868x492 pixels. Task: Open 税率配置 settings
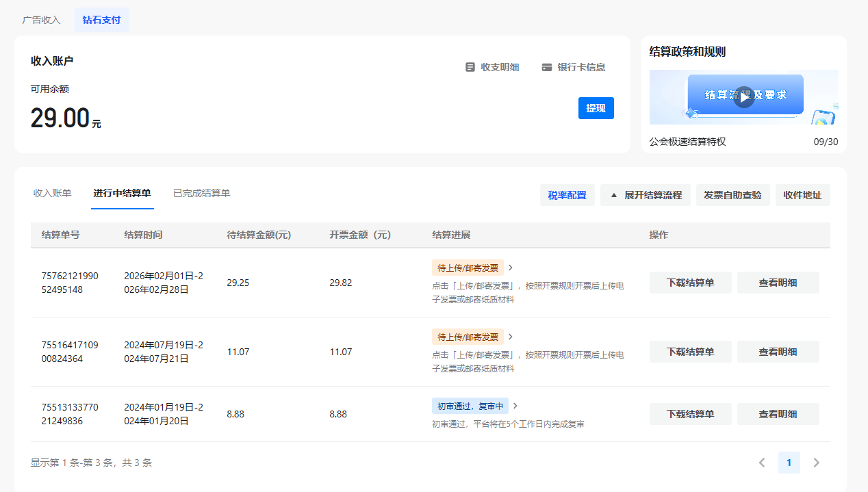[x=567, y=195]
